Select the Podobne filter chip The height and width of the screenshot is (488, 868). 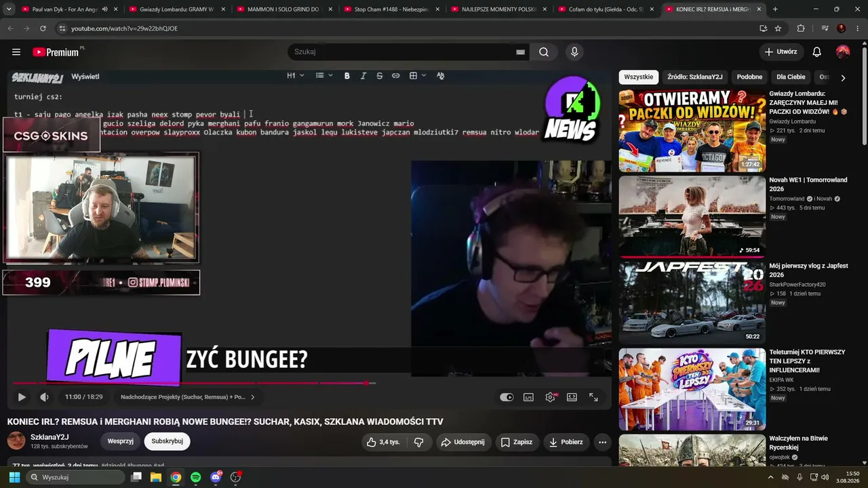pos(749,77)
